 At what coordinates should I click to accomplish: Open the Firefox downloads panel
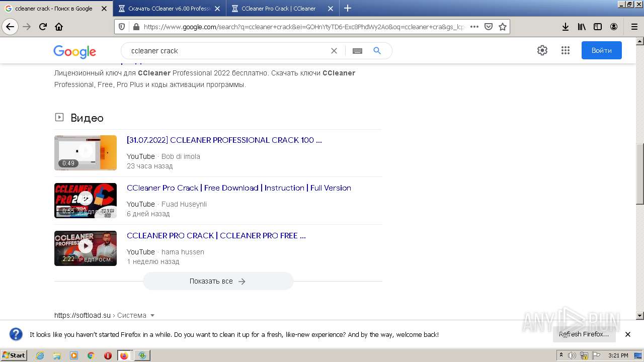(566, 27)
